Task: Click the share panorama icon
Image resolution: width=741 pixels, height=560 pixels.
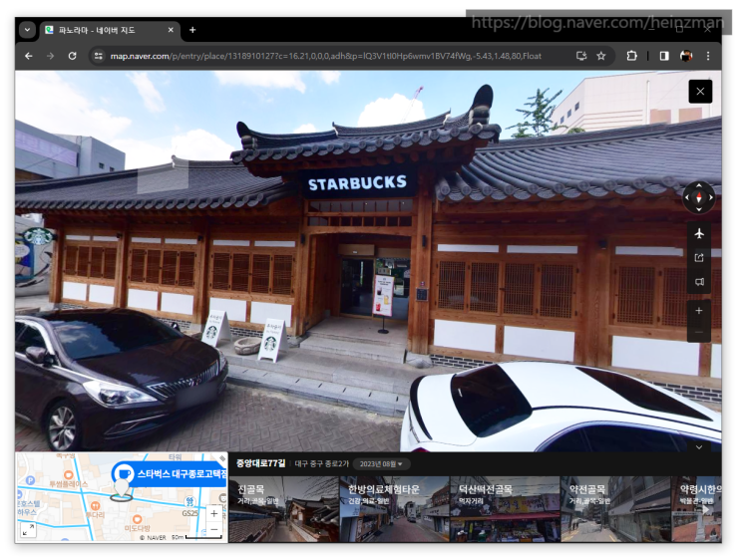Action: click(x=699, y=257)
